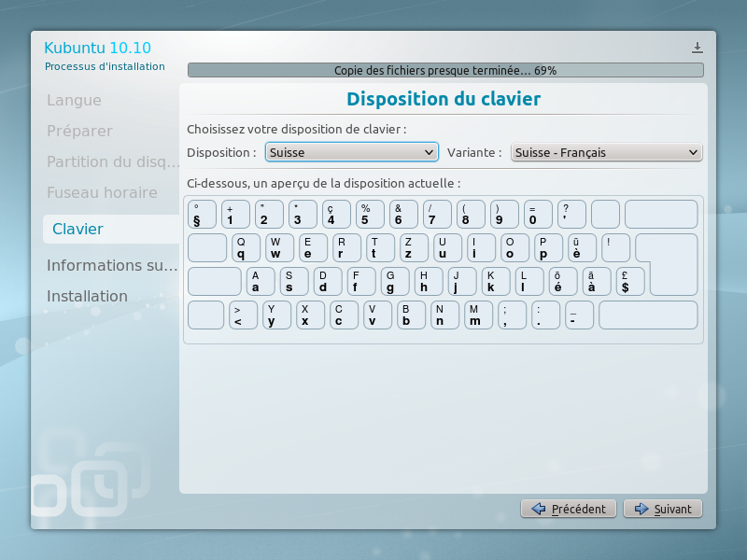This screenshot has height=560, width=747.
Task: Click the file copy progress bar
Action: (445, 70)
